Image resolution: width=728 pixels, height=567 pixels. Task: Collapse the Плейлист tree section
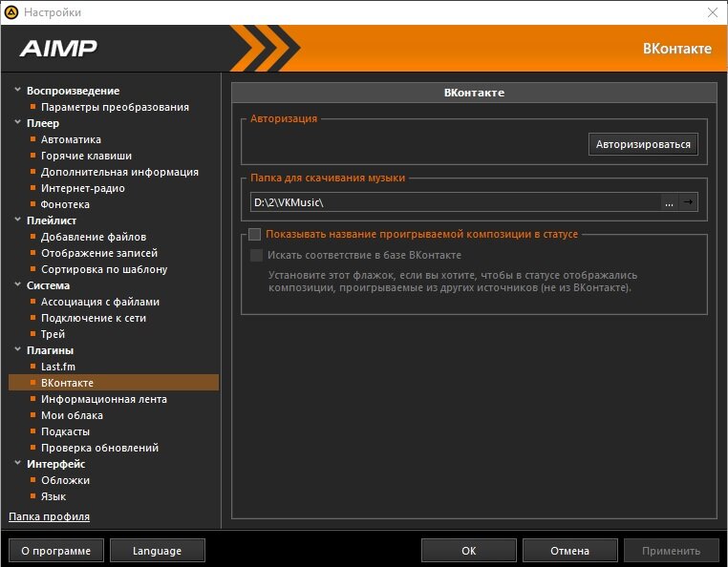(17, 220)
